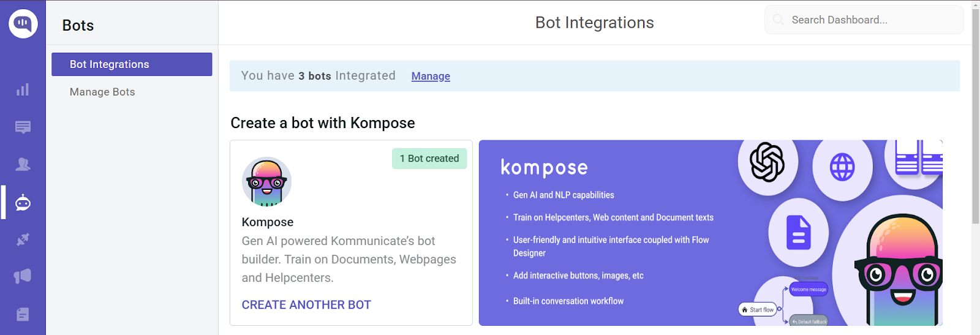
Task: Click the Bot Integrations page title
Action: pos(595,23)
